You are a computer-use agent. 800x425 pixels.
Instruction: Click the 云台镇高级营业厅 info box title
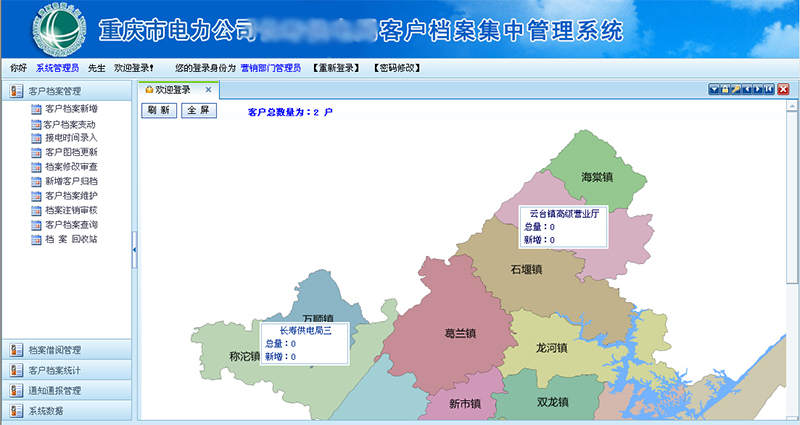tap(564, 214)
